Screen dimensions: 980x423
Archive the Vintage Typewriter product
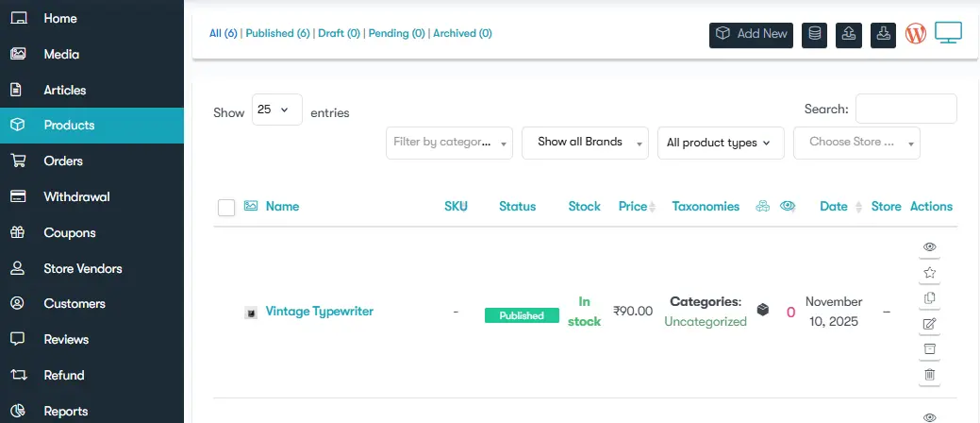click(x=929, y=349)
